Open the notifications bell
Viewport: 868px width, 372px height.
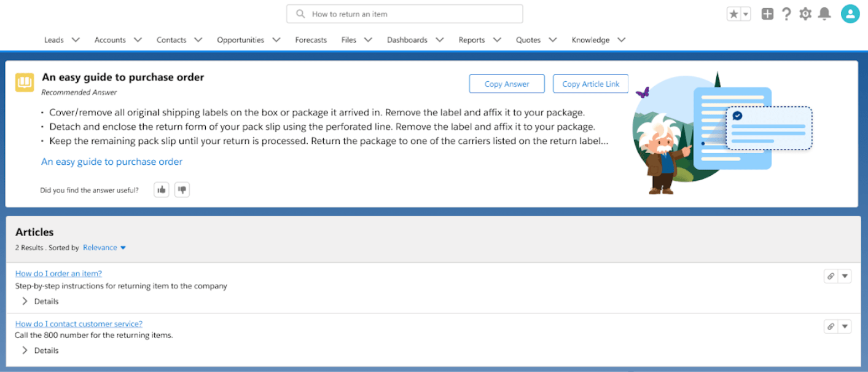click(x=824, y=14)
